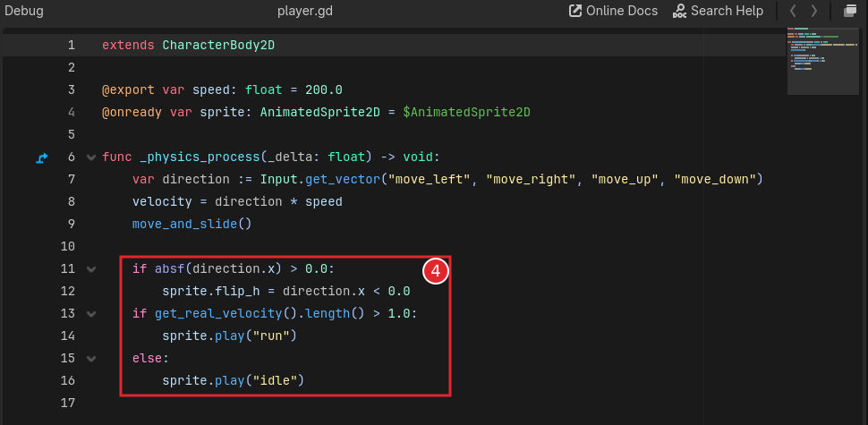This screenshot has width=868, height=425.
Task: Click the velocity assignment on line 8
Action: point(162,202)
